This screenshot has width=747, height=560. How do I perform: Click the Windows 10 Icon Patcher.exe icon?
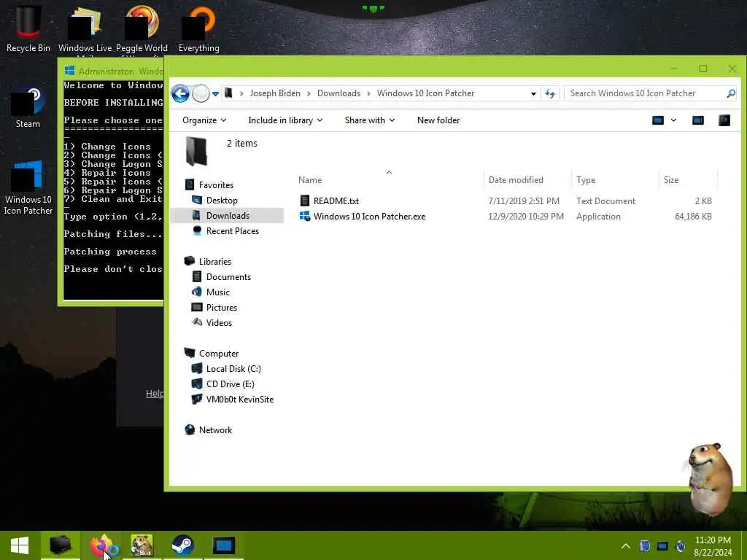point(305,216)
